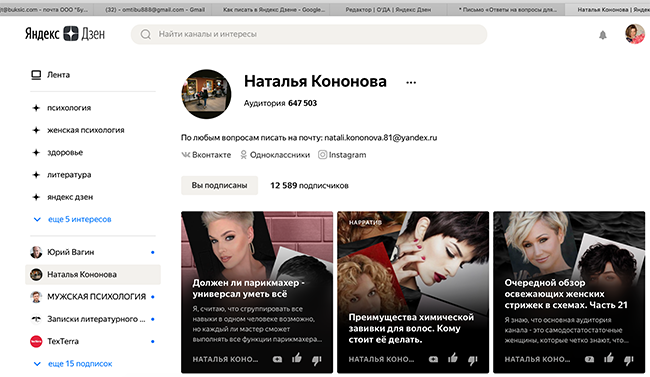Open the яндекс дзен interest

[70, 197]
